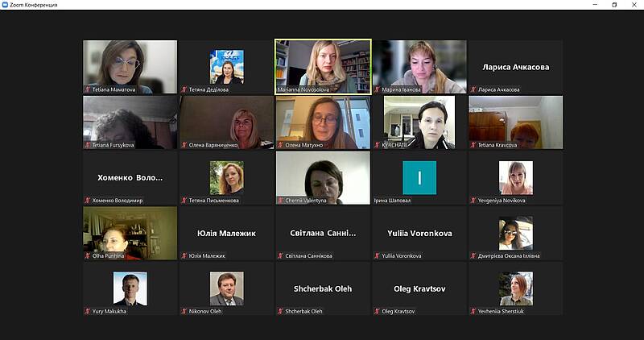Screen dimensions: 644x340
Task: Click Chernii Valentyna's video feed
Action: [323, 177]
